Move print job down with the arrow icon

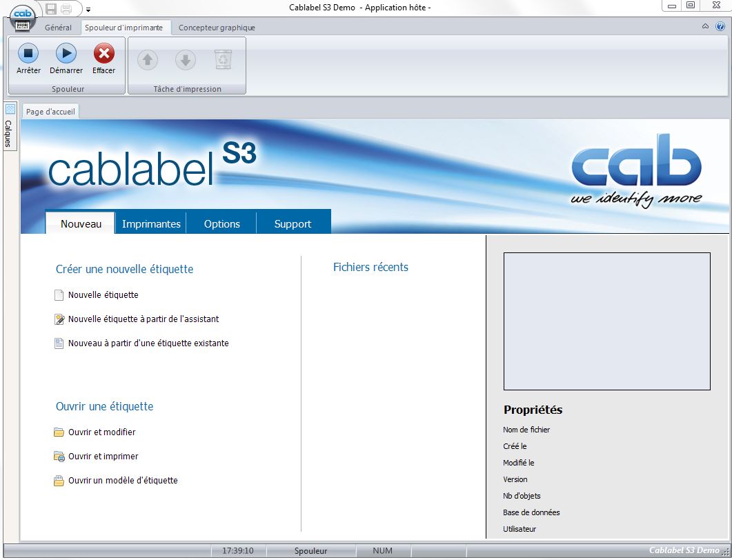[186, 60]
